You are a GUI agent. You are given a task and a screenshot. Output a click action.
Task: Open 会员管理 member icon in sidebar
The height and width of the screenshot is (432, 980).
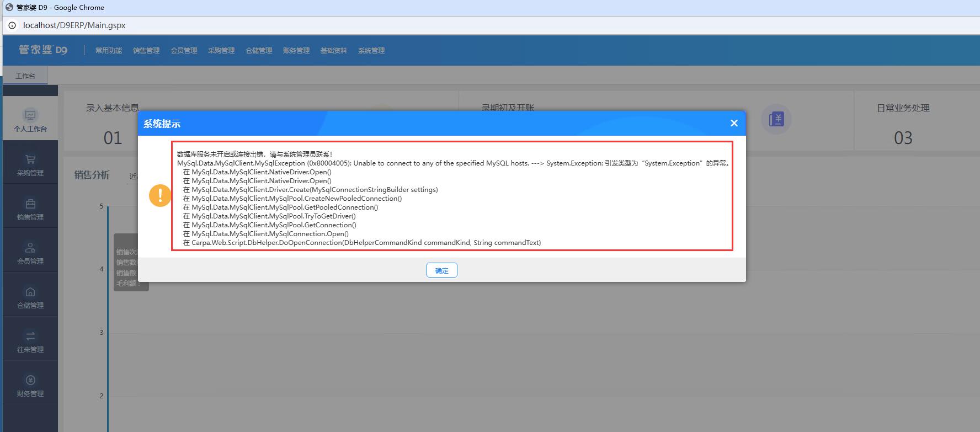pyautogui.click(x=30, y=248)
